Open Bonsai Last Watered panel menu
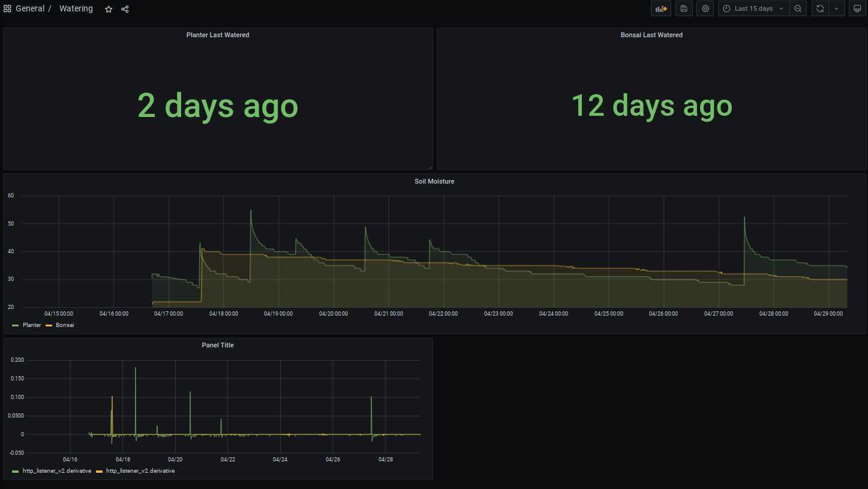 pos(651,35)
